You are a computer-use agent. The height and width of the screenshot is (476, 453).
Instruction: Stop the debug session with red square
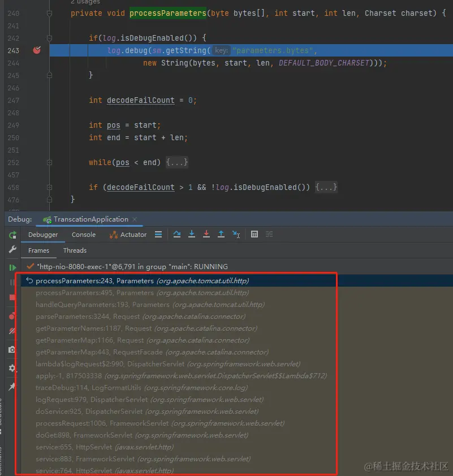12,297
